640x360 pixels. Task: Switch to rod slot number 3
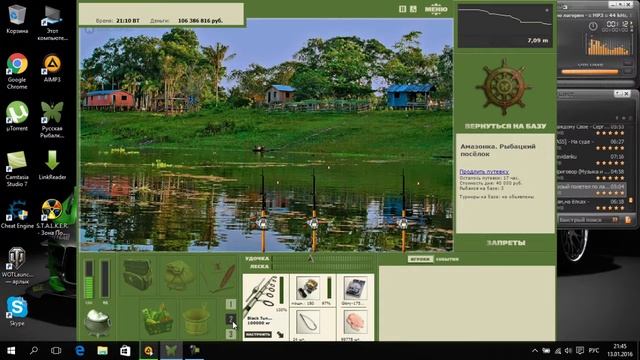231,334
